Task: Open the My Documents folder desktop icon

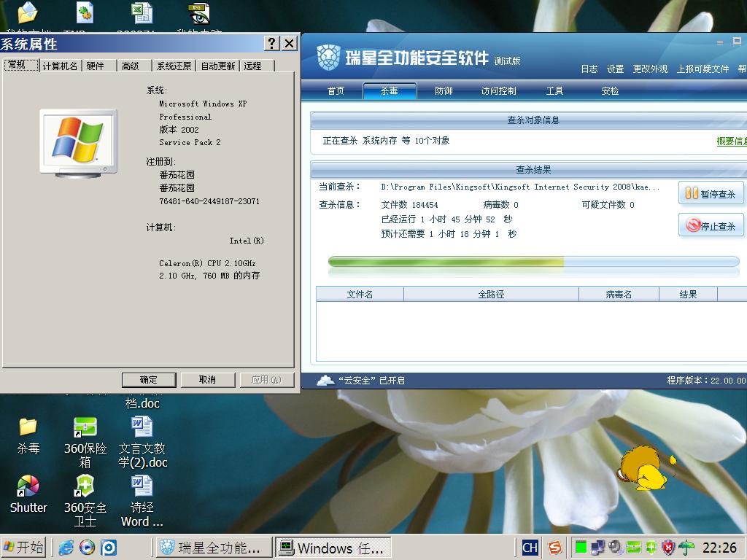Action: coord(28,12)
